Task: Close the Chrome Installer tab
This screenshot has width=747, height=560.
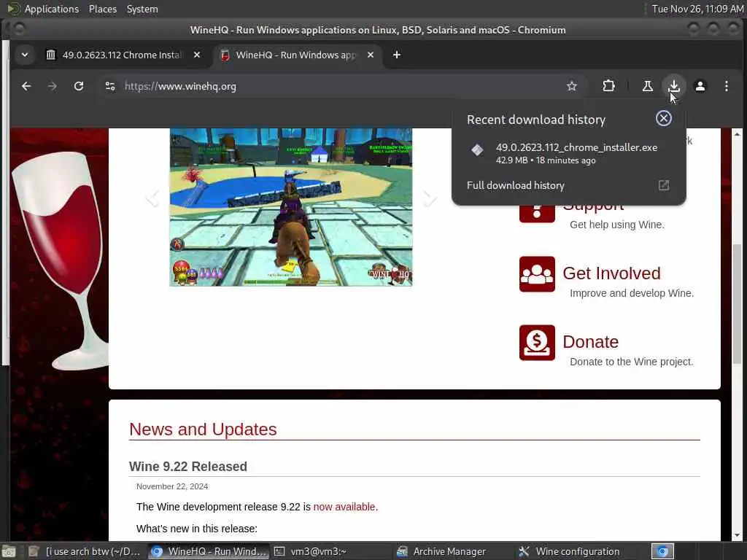Action: coord(197,55)
